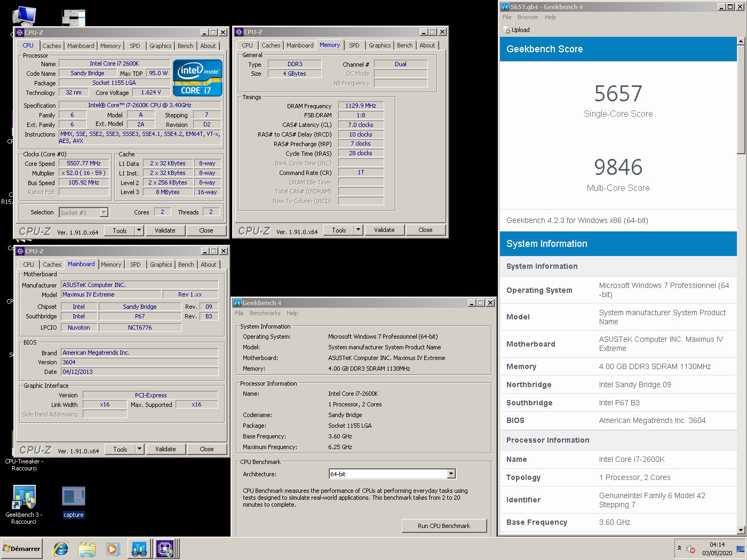Screen dimensions: 747x560
Task: Open Help menu in 5657.gb4 window
Action: [550, 17]
